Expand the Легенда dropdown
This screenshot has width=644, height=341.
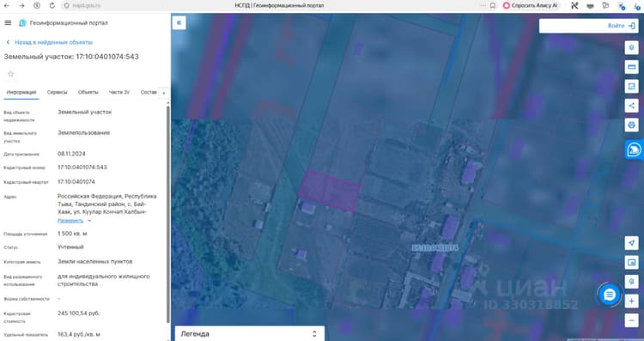tap(250, 333)
